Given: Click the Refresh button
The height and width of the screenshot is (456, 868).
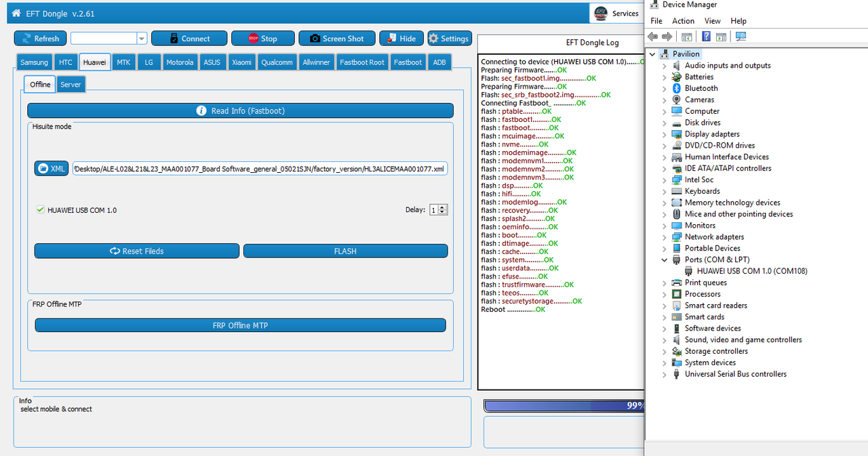Looking at the screenshot, I should click(40, 39).
